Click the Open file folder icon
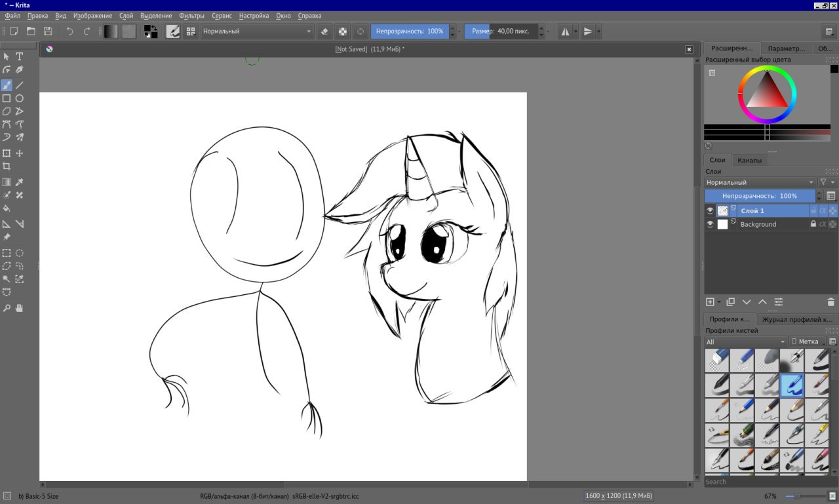 tap(31, 31)
